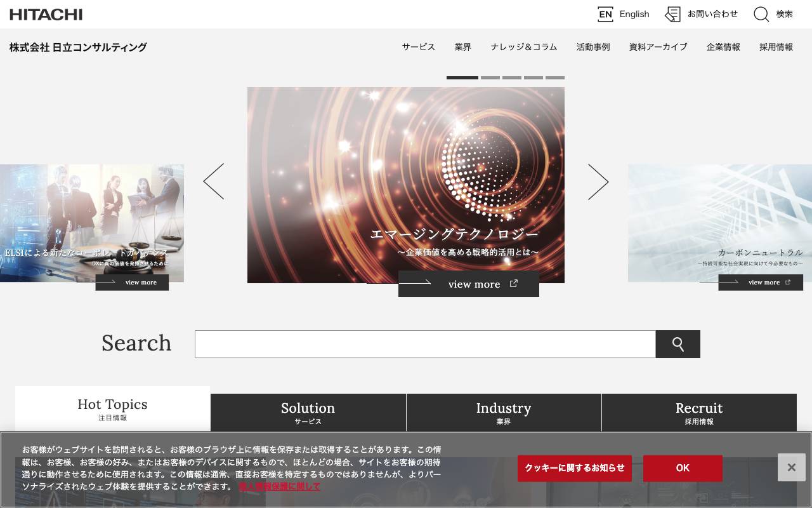Select the third carousel slide indicator
The width and height of the screenshot is (812, 508).
coord(512,77)
